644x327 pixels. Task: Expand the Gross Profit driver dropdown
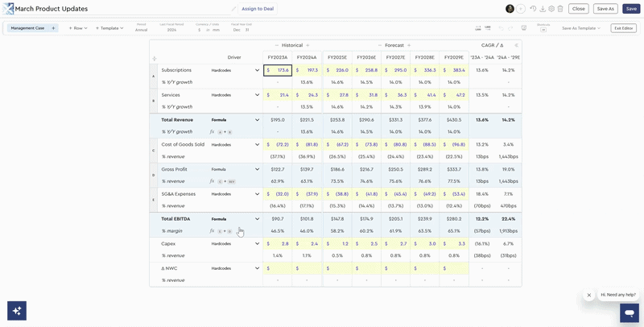(x=257, y=169)
